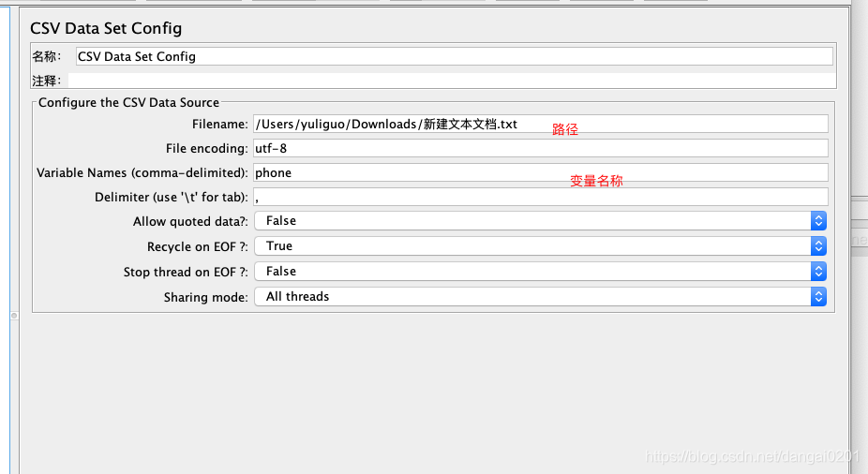Click the Filename: label
The height and width of the screenshot is (474, 868).
pyautogui.click(x=219, y=125)
